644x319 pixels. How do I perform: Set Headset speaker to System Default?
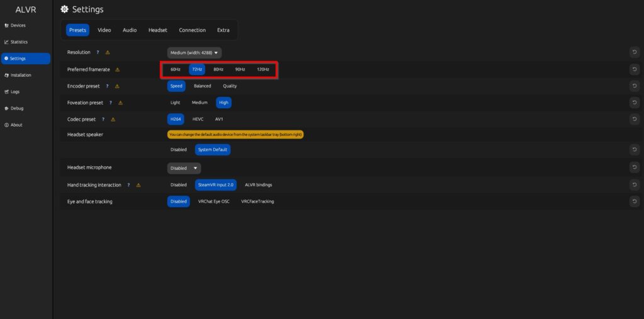213,150
